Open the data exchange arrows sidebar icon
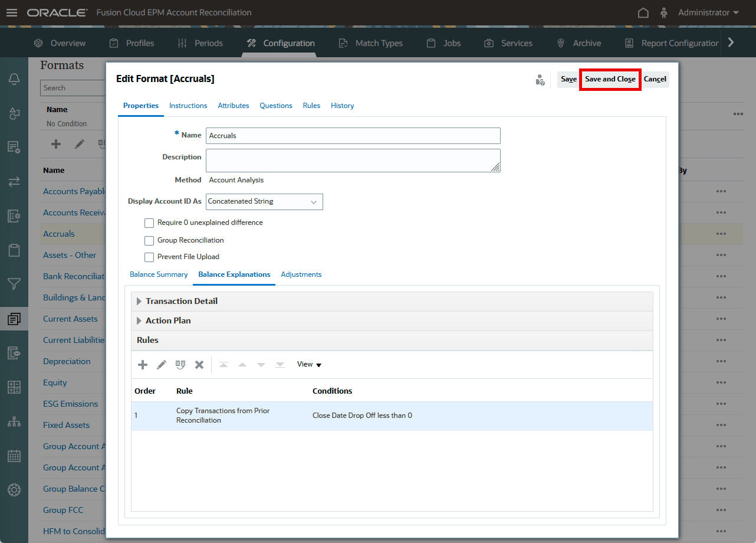The image size is (756, 543). click(14, 182)
